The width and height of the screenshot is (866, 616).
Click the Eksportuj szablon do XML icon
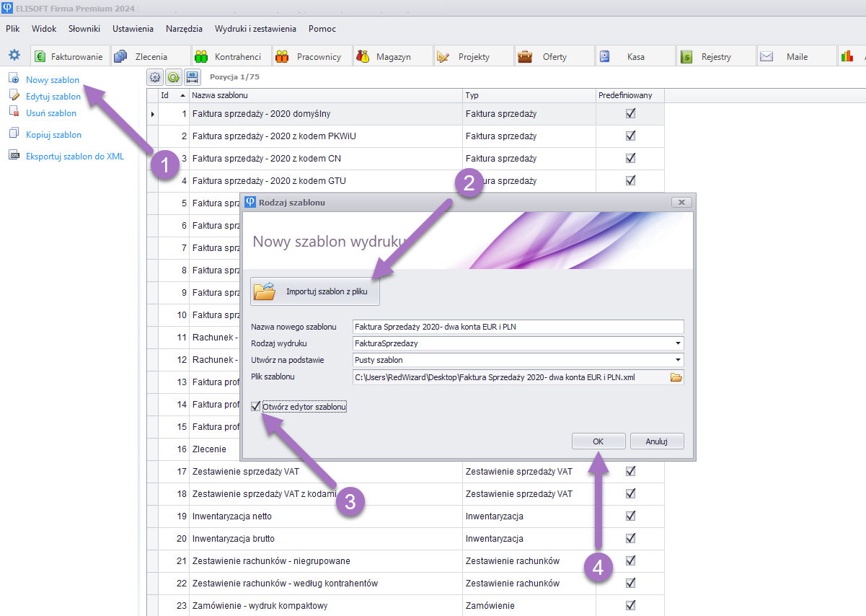(x=14, y=156)
